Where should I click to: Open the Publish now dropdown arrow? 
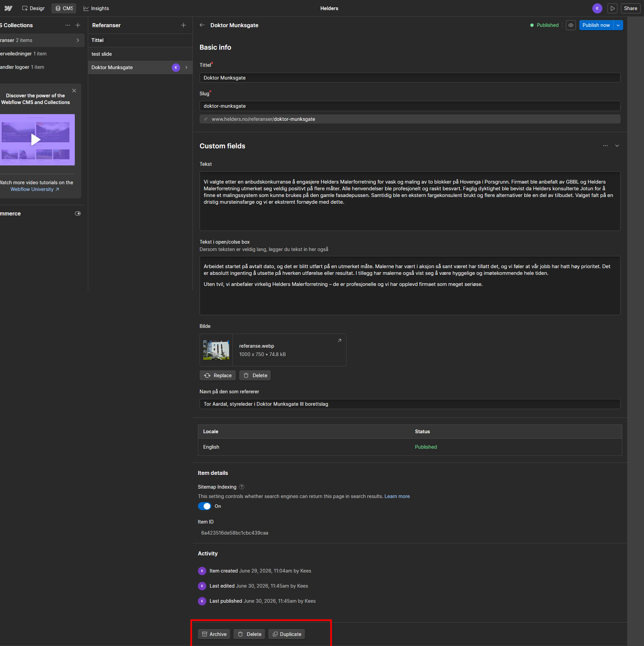618,25
